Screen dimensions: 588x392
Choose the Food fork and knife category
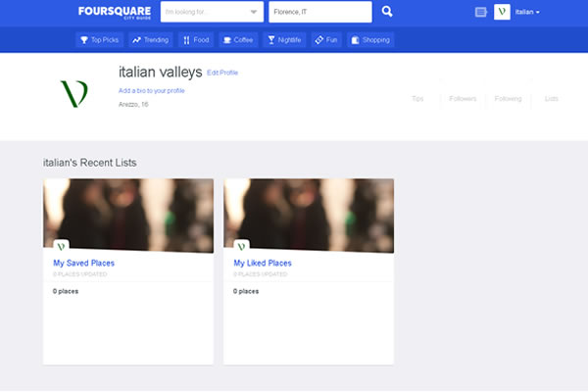pos(196,40)
